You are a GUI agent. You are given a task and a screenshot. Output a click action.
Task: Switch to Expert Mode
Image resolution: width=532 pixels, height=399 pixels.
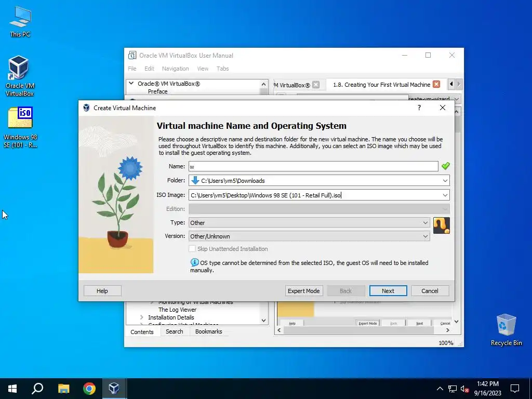coord(303,291)
